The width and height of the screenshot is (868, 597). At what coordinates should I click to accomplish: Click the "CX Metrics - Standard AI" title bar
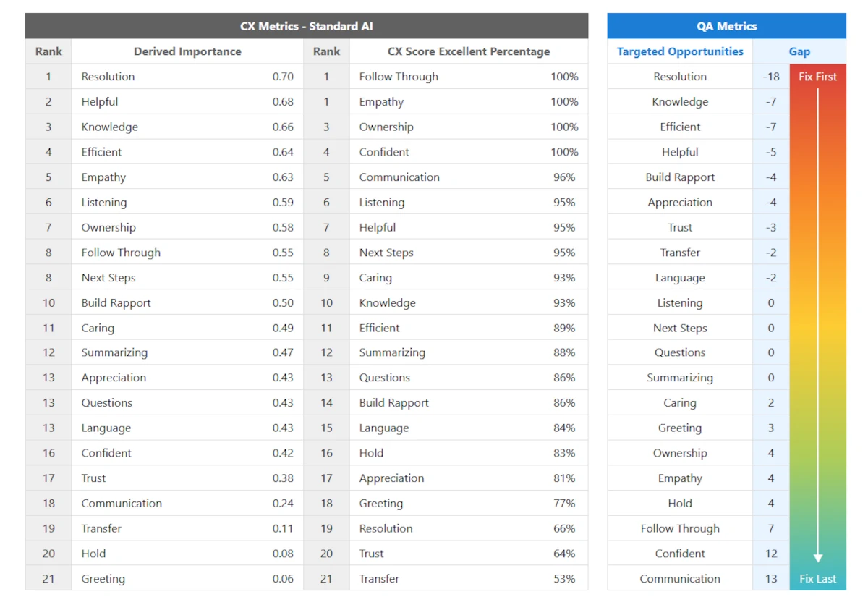pyautogui.click(x=307, y=26)
